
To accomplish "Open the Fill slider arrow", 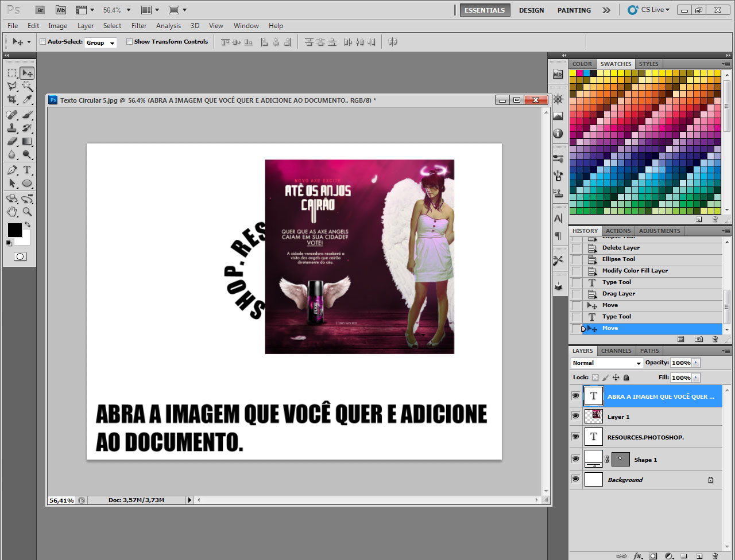I will pyautogui.click(x=697, y=378).
